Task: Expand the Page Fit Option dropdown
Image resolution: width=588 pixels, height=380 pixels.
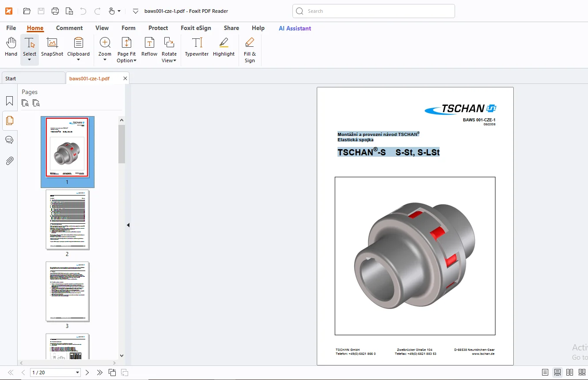Action: 135,61
